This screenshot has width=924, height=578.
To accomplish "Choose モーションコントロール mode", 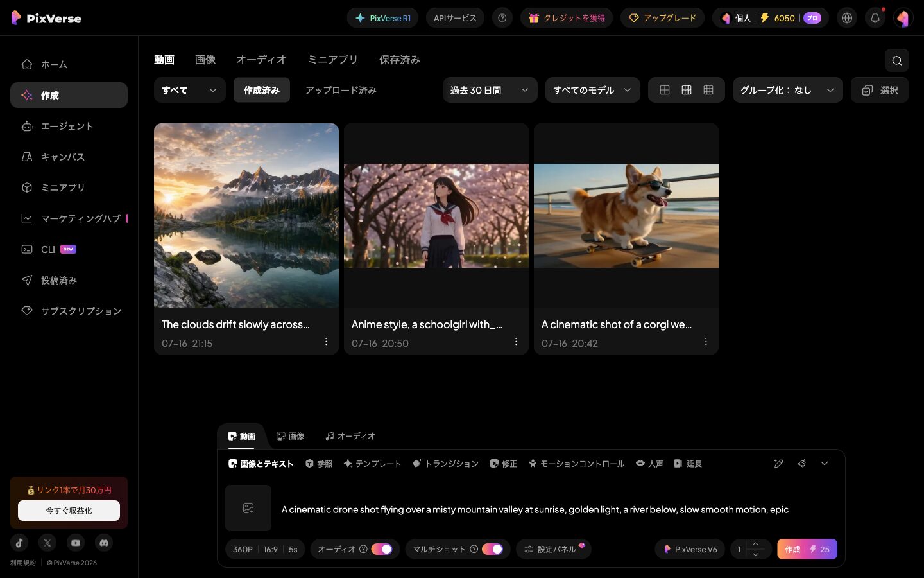I will [576, 464].
